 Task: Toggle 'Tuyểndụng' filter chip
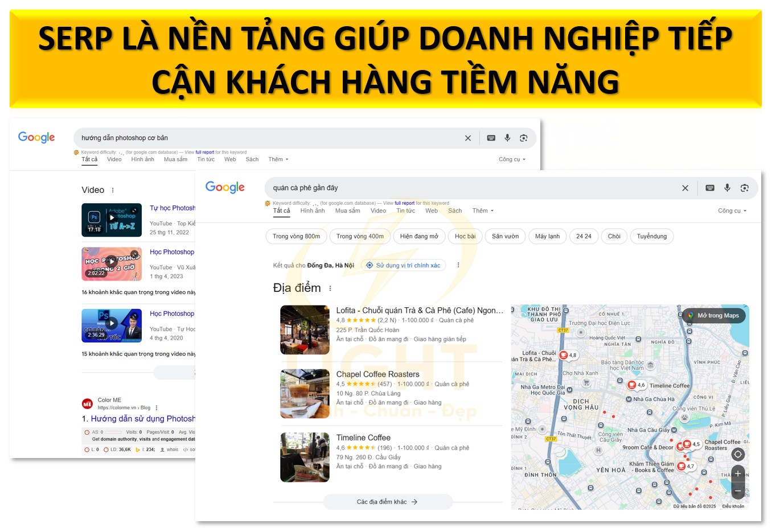coord(652,236)
